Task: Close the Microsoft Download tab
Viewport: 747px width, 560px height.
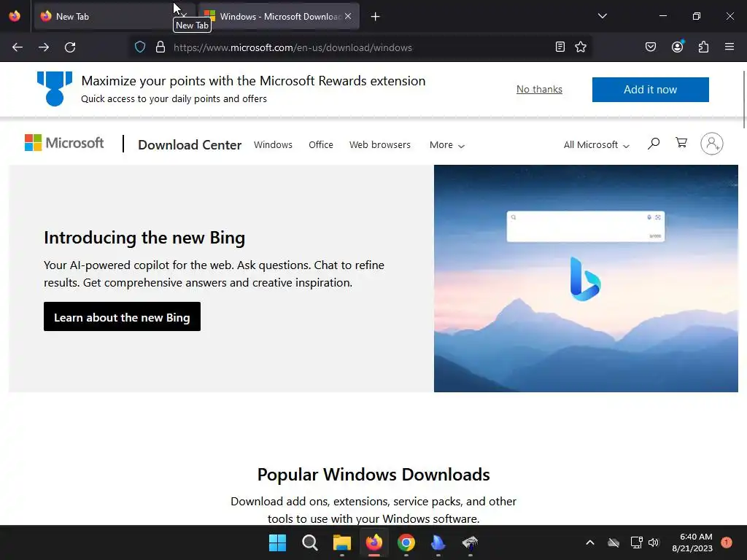Action: pyautogui.click(x=348, y=16)
